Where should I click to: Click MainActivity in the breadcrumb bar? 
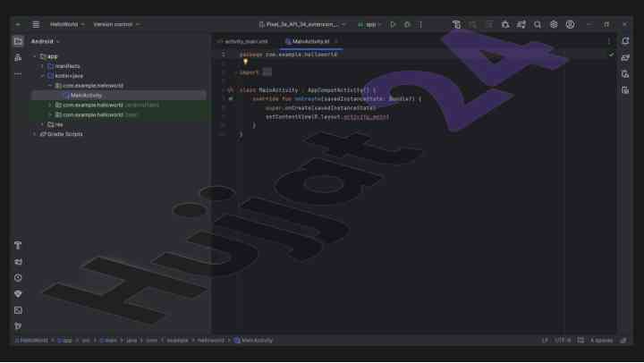tap(253, 341)
